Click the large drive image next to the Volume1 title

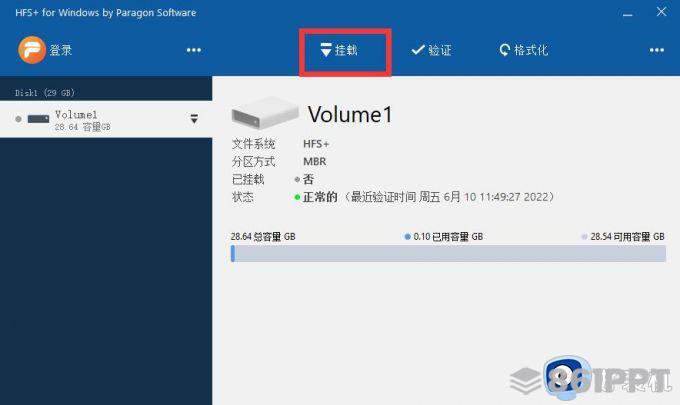pos(265,113)
